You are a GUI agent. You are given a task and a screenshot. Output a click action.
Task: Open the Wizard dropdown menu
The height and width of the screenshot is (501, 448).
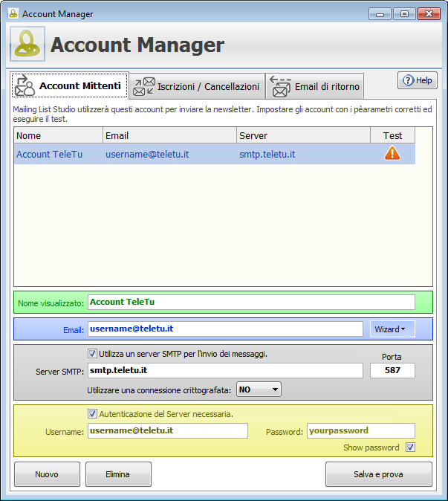pos(392,329)
